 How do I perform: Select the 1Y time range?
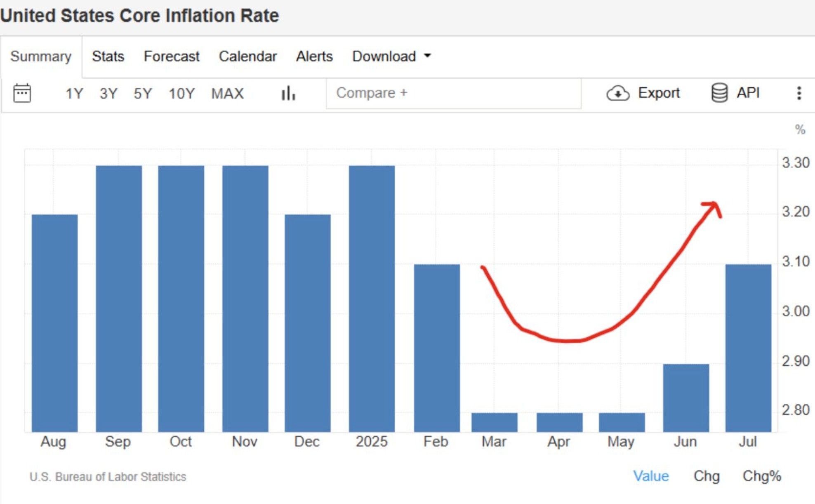(x=73, y=93)
